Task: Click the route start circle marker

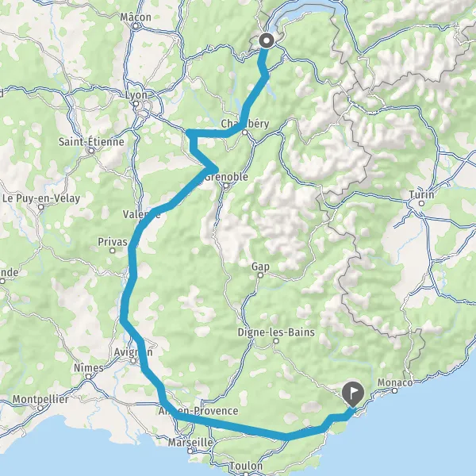Action: (267, 40)
